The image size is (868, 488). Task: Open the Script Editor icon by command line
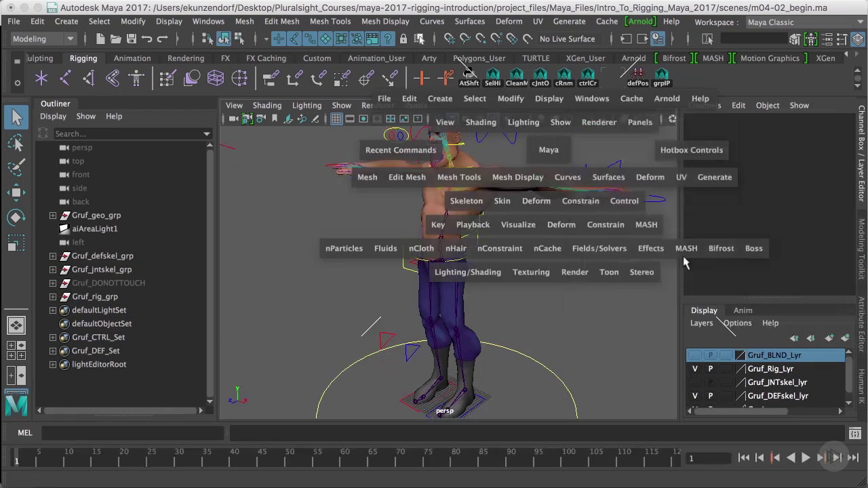[855, 433]
